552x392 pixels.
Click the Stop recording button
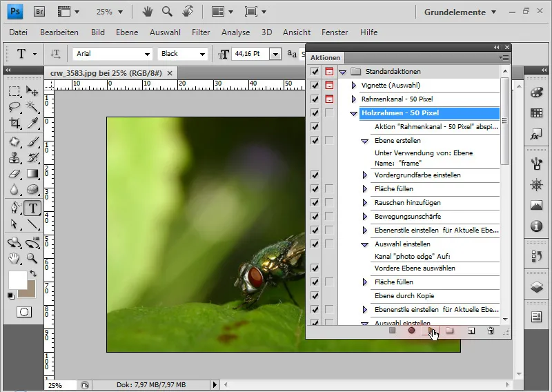392,331
